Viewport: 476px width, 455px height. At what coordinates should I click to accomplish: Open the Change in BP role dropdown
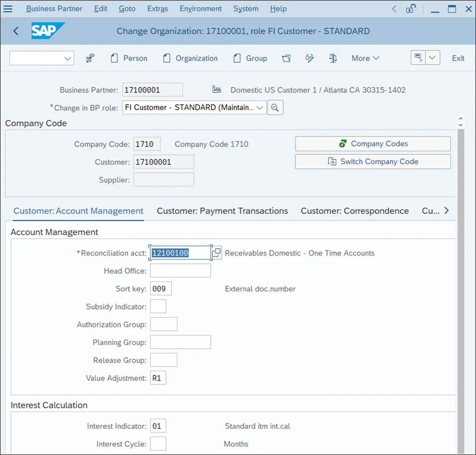(x=260, y=107)
